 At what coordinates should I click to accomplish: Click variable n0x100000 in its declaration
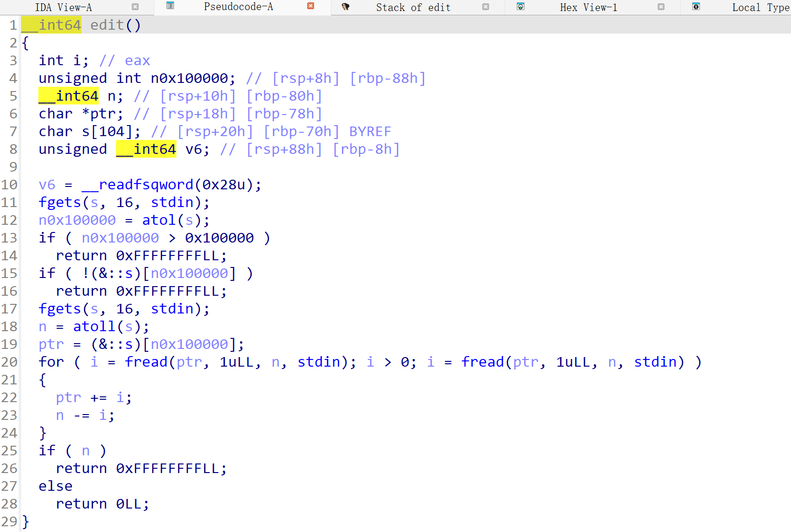coord(189,78)
